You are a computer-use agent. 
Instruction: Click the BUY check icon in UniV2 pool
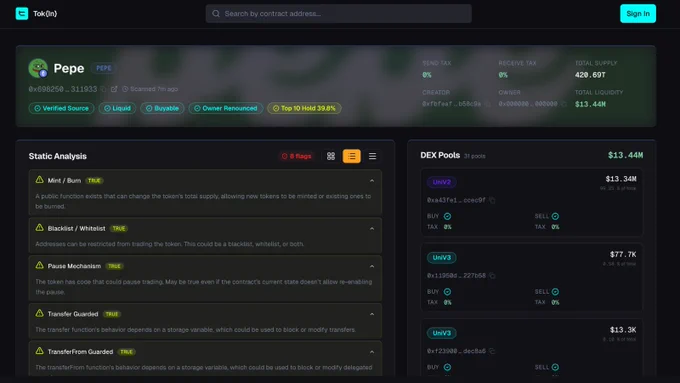pos(447,216)
